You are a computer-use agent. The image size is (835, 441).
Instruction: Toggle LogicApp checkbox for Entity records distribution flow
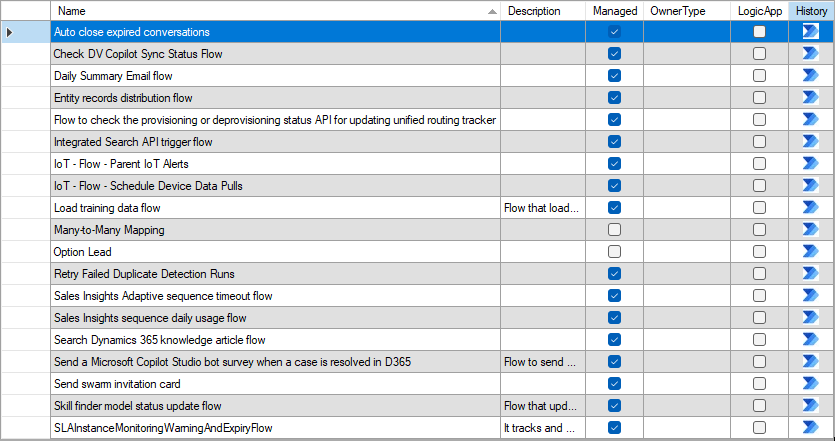[759, 98]
